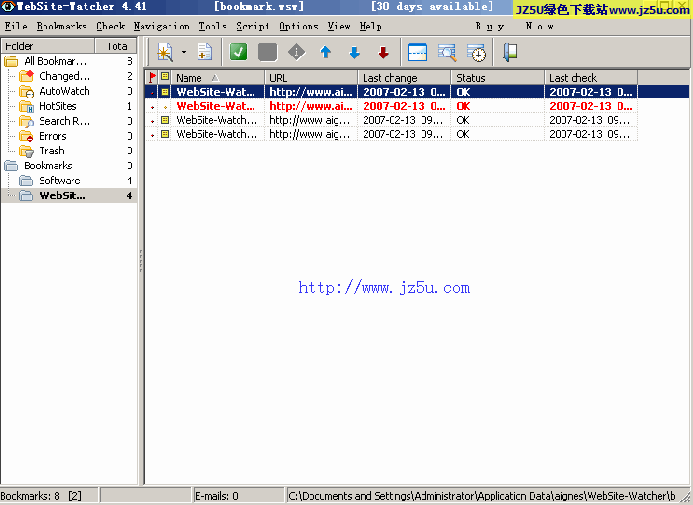Screen dimensions: 693x505
Task: Click the red flag column header
Action: [x=152, y=77]
